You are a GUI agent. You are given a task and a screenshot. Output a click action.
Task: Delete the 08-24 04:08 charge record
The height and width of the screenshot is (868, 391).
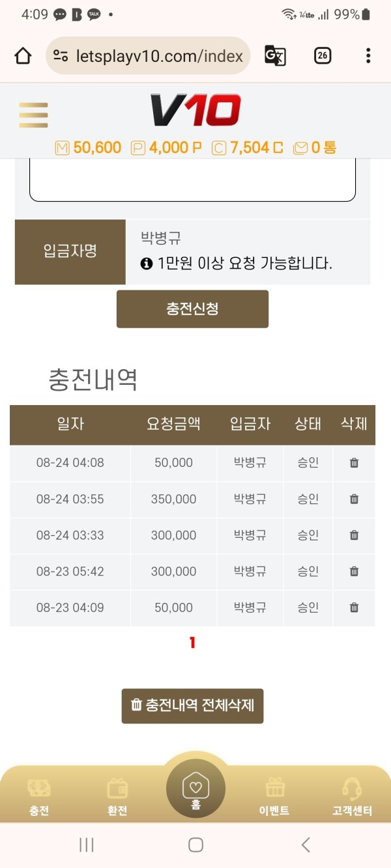coord(354,463)
